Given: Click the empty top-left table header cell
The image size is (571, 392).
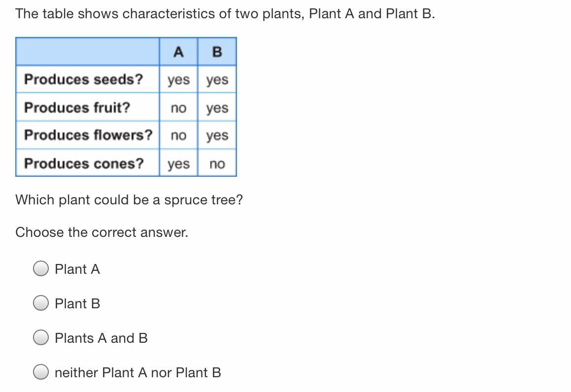Looking at the screenshot, I should [x=88, y=52].
